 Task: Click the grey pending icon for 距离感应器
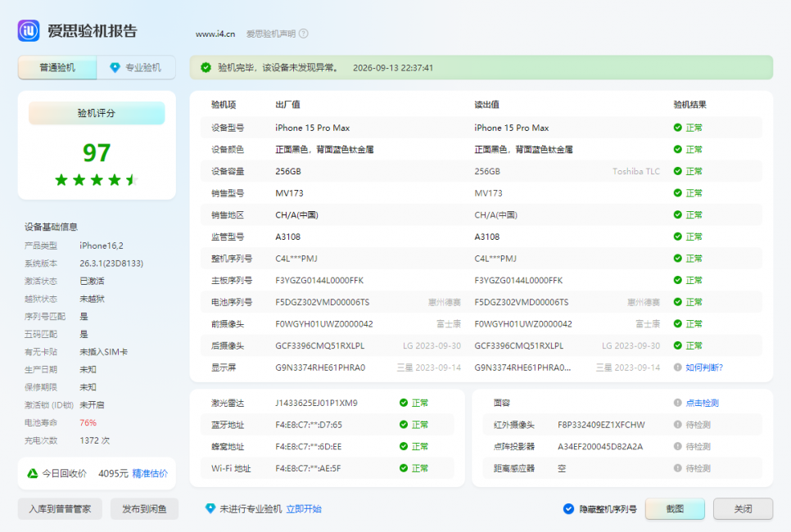pyautogui.click(x=677, y=468)
